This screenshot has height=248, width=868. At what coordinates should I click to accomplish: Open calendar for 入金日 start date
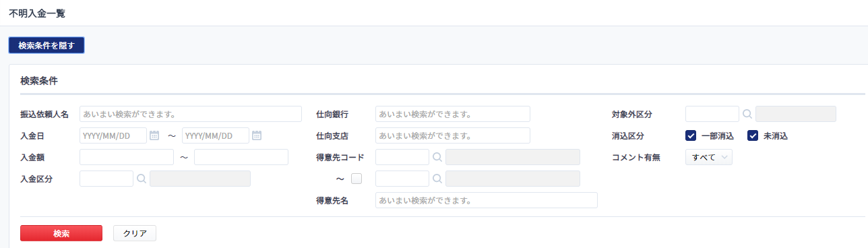(154, 135)
